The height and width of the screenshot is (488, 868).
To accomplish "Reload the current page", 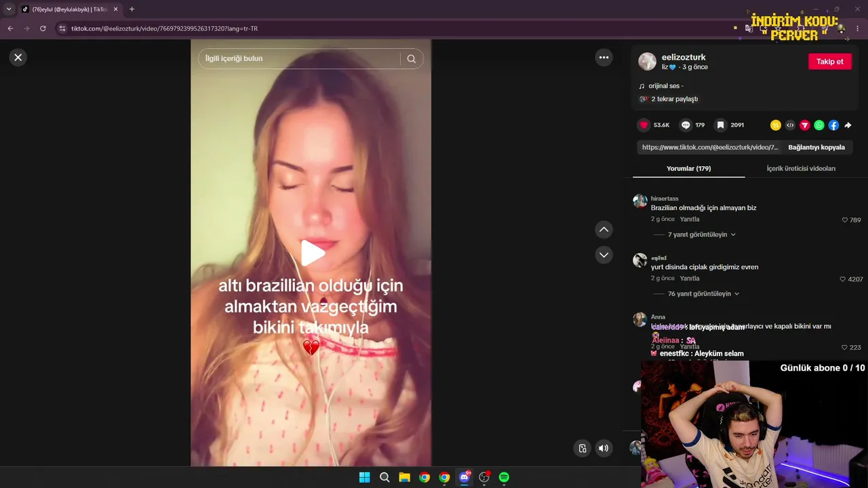I will tap(43, 28).
